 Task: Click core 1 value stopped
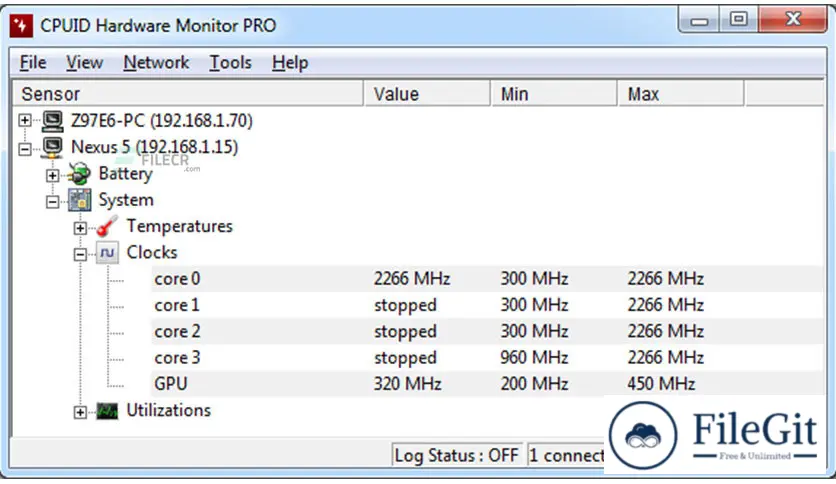(x=405, y=305)
